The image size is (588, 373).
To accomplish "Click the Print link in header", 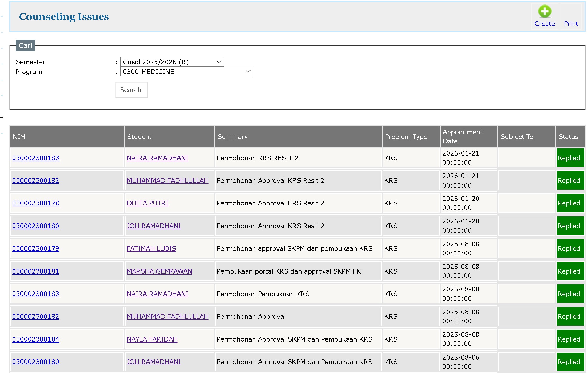I will coord(571,24).
